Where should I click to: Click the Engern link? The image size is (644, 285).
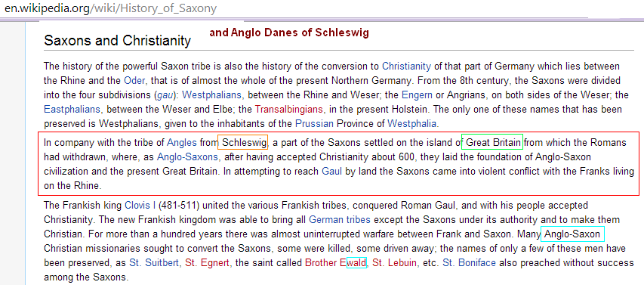coord(417,95)
